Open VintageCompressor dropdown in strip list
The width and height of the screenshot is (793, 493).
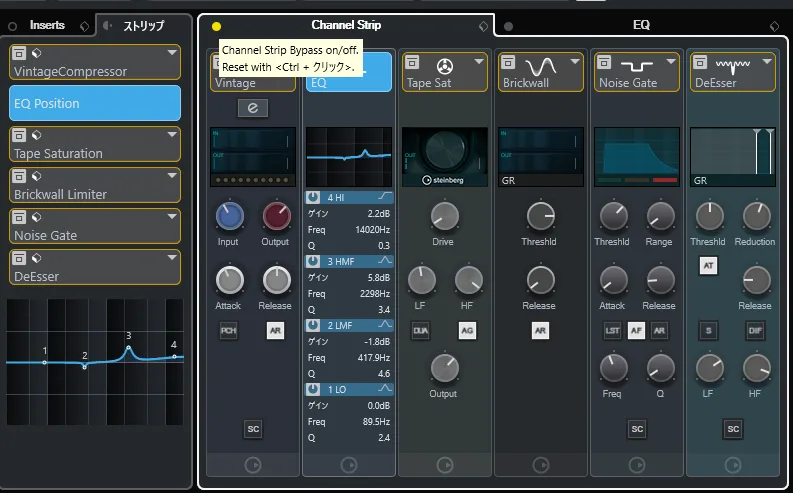172,53
